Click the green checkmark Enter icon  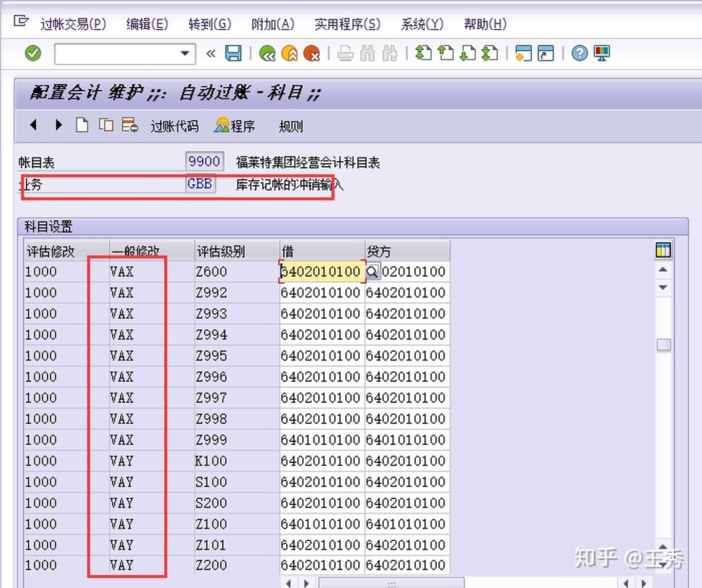point(32,53)
